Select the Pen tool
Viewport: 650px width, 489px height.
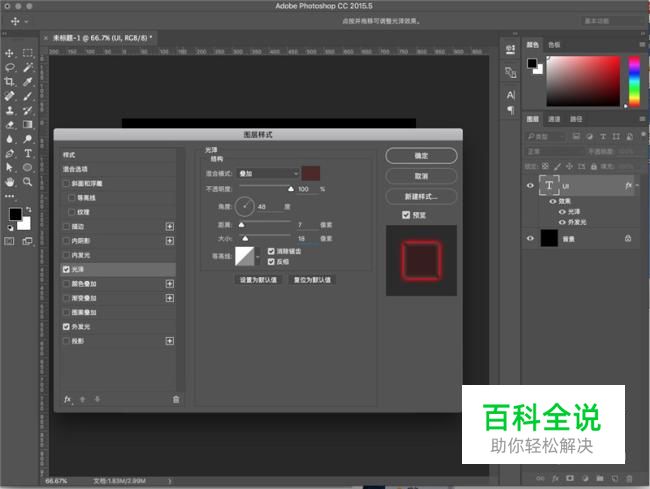tap(9, 153)
